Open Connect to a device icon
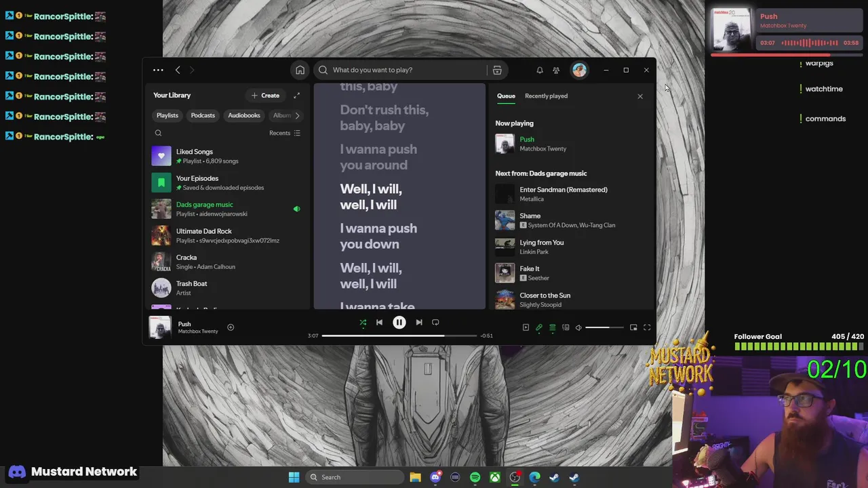Image resolution: width=868 pixels, height=488 pixels. point(566,327)
